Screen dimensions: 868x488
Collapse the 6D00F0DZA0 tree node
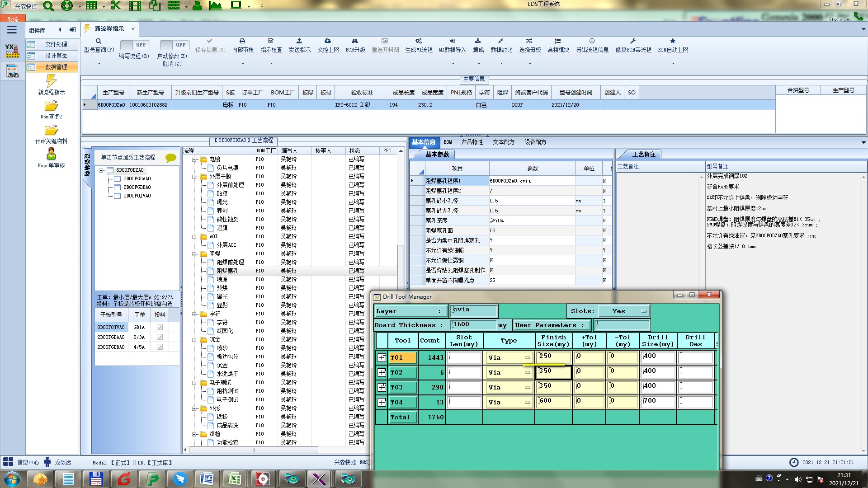tap(102, 170)
